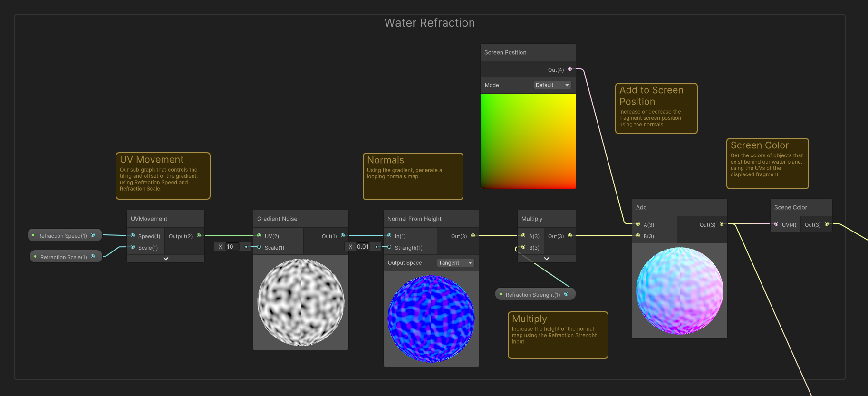Click Scene Color Out(3) output port
Image resolution: width=868 pixels, height=396 pixels.
pos(827,224)
